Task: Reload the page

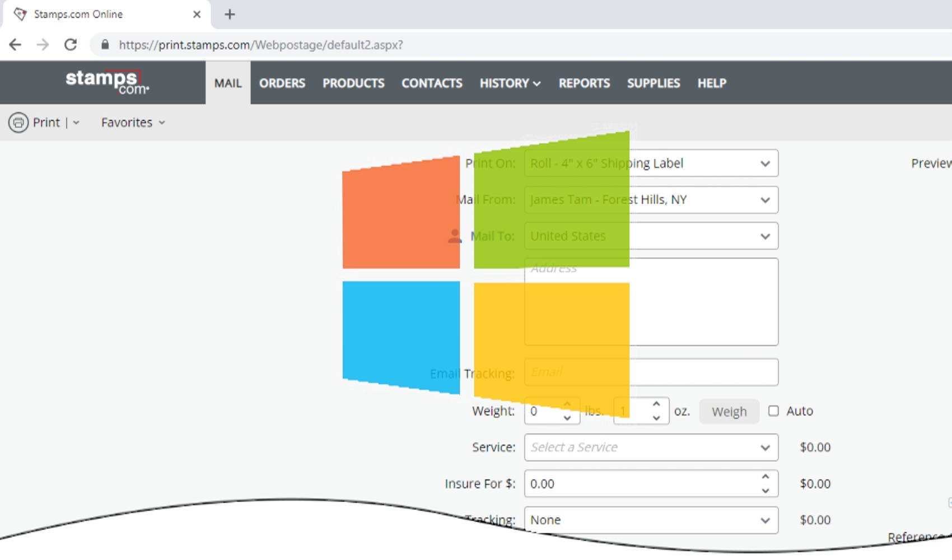Action: [71, 45]
